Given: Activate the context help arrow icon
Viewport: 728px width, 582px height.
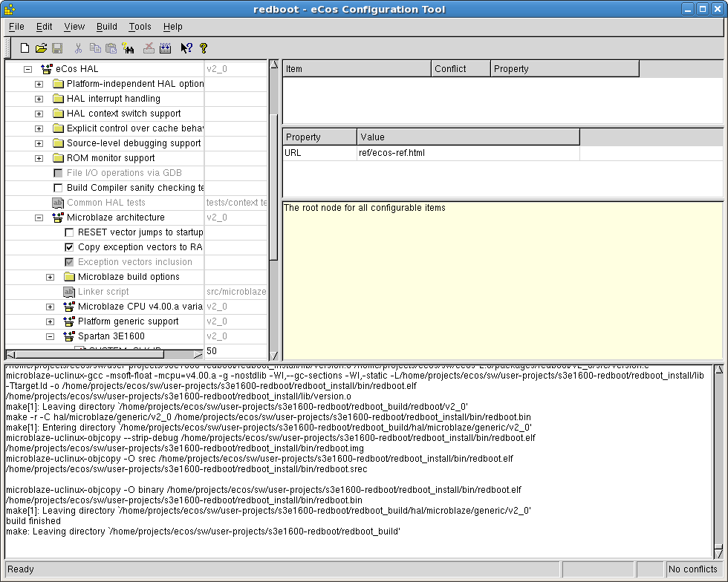Looking at the screenshot, I should (186, 48).
